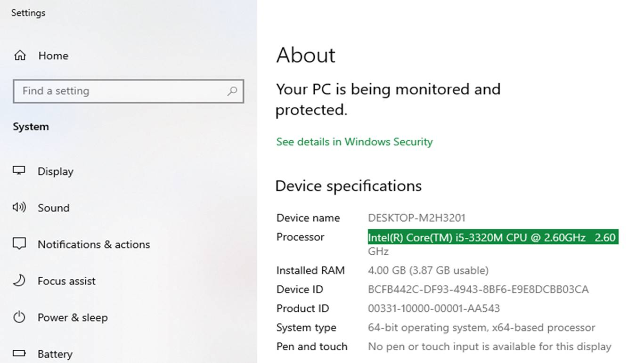644x363 pixels.
Task: Click the Focus assist moon icon
Action: [19, 281]
